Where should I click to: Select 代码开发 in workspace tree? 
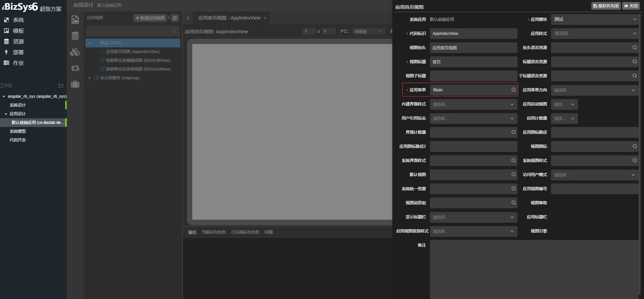tap(18, 140)
